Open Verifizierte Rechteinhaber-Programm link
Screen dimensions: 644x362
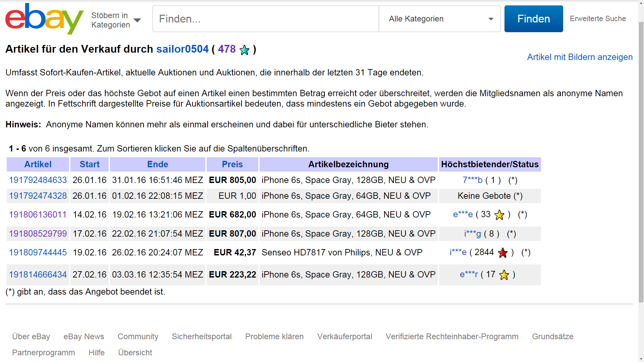click(452, 337)
